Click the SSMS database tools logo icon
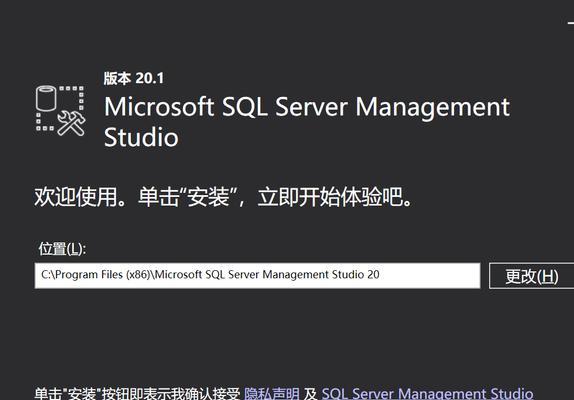The image size is (574, 400). pyautogui.click(x=61, y=111)
